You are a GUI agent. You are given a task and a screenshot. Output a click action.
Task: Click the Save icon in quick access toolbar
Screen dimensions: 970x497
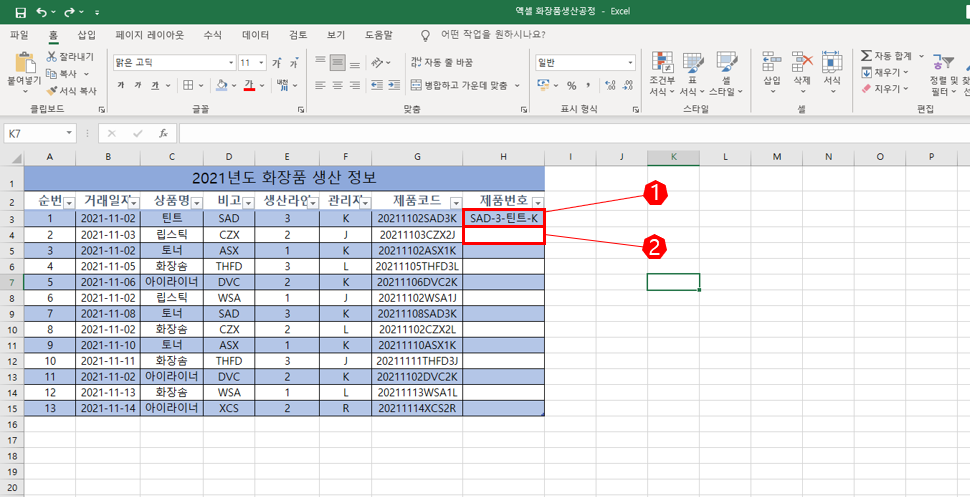pyautogui.click(x=20, y=12)
